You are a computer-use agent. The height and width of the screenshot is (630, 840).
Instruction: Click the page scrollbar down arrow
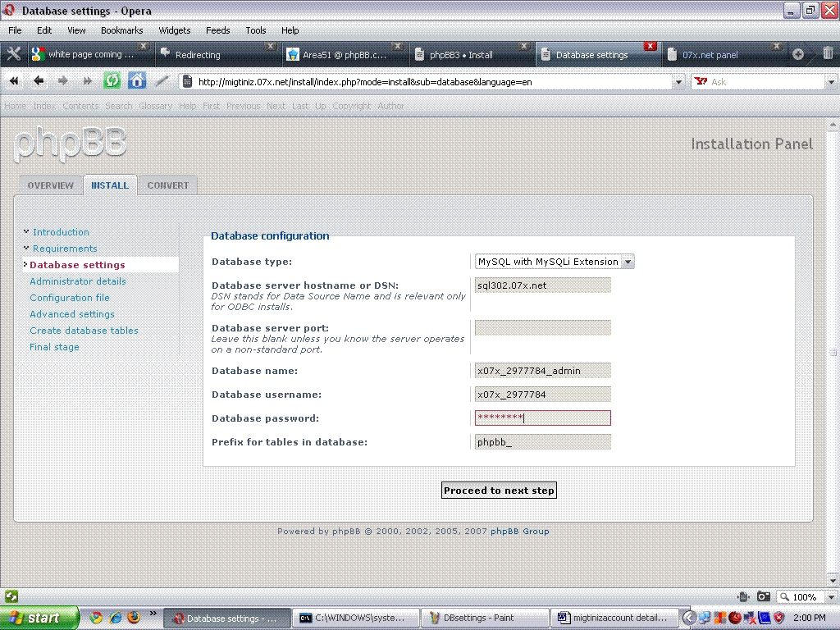pos(833,581)
